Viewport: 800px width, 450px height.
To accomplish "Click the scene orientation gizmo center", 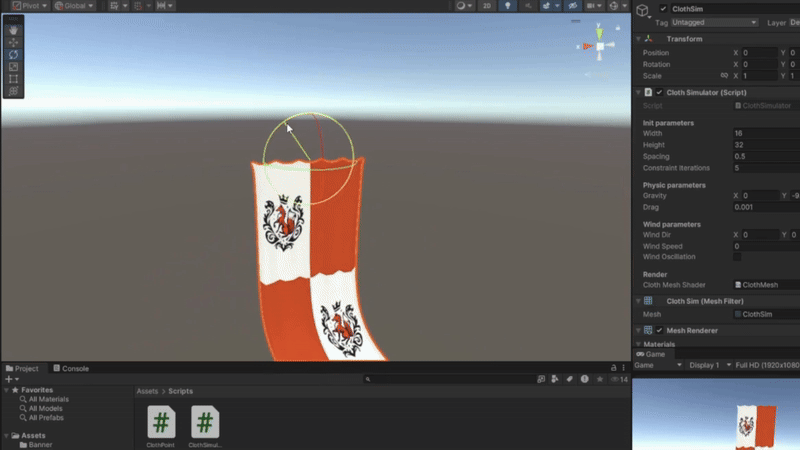I will coord(600,46).
